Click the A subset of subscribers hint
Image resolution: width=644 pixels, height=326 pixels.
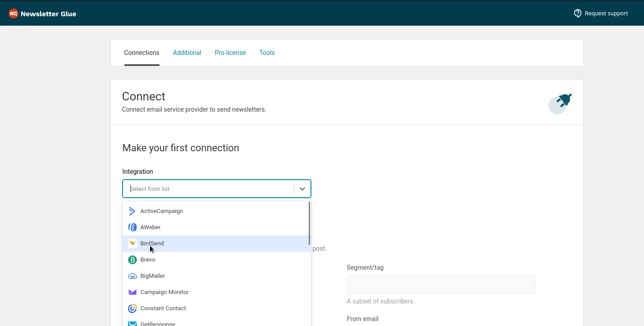point(381,301)
